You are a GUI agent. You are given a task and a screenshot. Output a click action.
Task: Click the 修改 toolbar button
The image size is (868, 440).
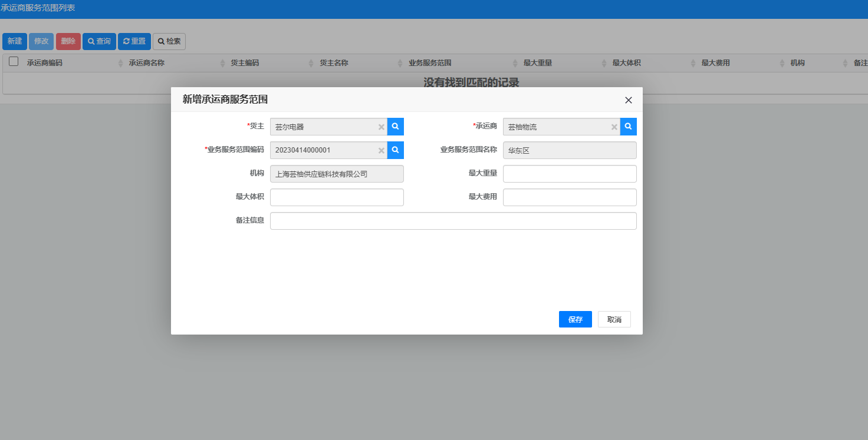click(x=41, y=41)
